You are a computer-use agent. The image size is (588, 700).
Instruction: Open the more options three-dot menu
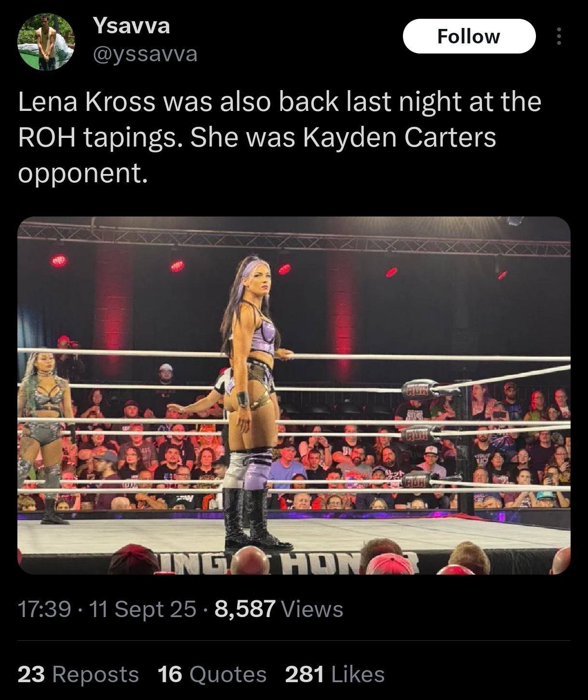[x=559, y=36]
